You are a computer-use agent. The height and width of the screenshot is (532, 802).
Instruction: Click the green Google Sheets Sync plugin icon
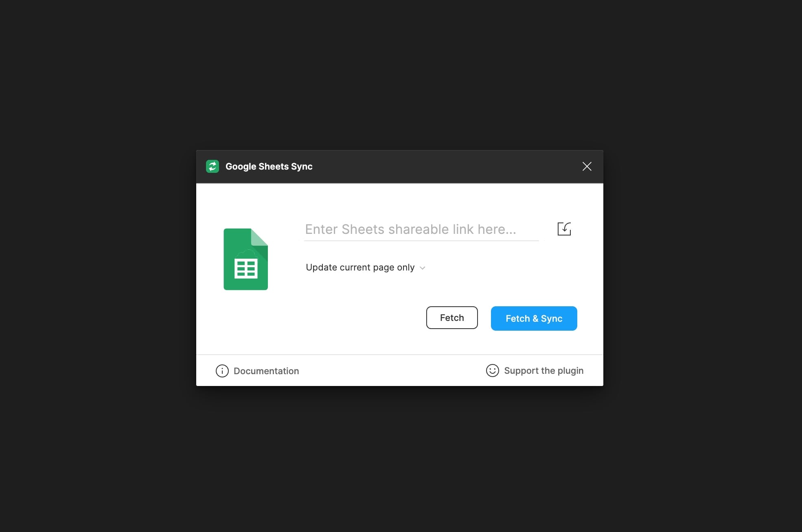(x=212, y=166)
